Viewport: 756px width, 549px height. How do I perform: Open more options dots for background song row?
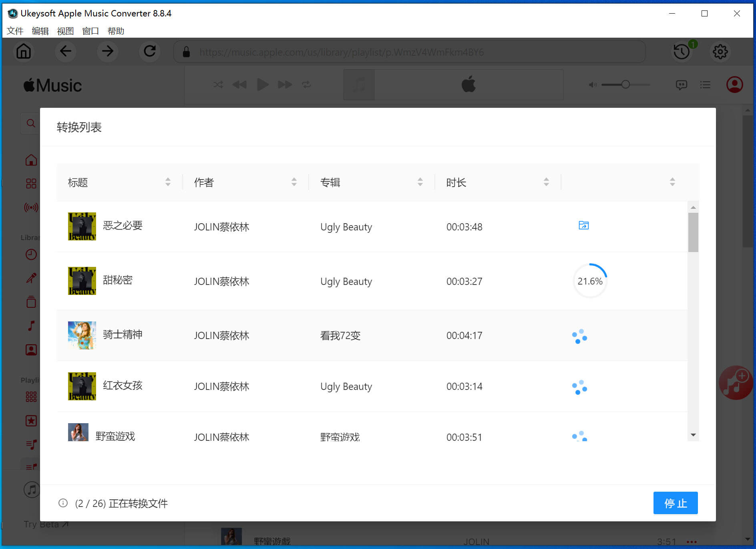pos(692,542)
